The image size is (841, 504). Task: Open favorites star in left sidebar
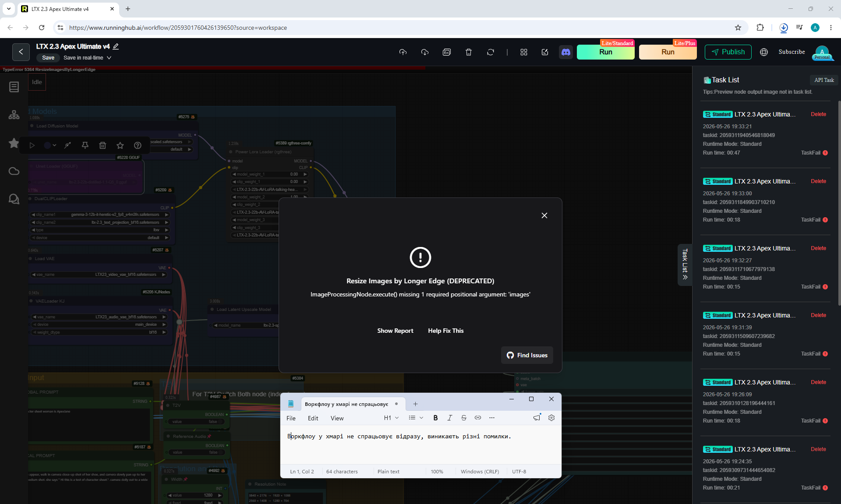click(x=14, y=143)
